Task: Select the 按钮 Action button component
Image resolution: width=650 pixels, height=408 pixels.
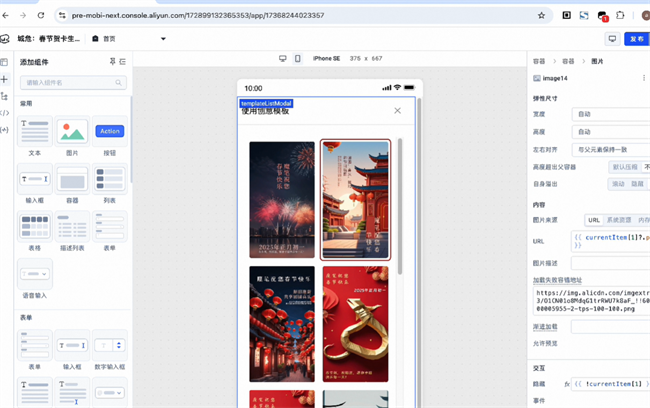Action: tap(109, 136)
